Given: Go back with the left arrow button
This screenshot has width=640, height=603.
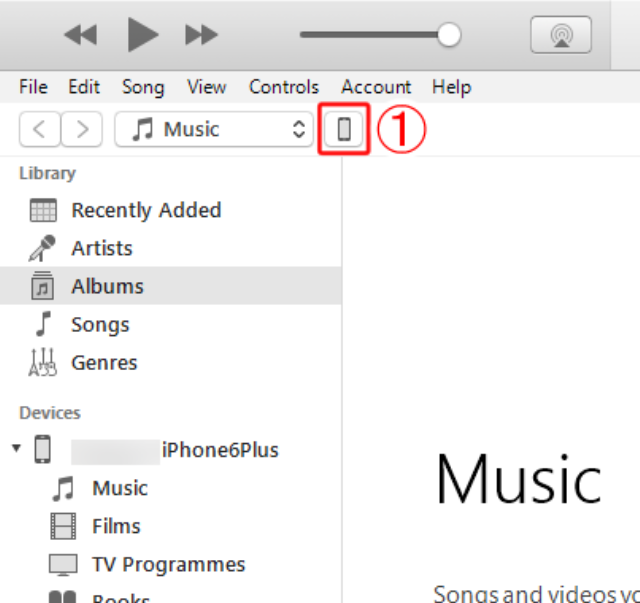Looking at the screenshot, I should click(x=40, y=129).
